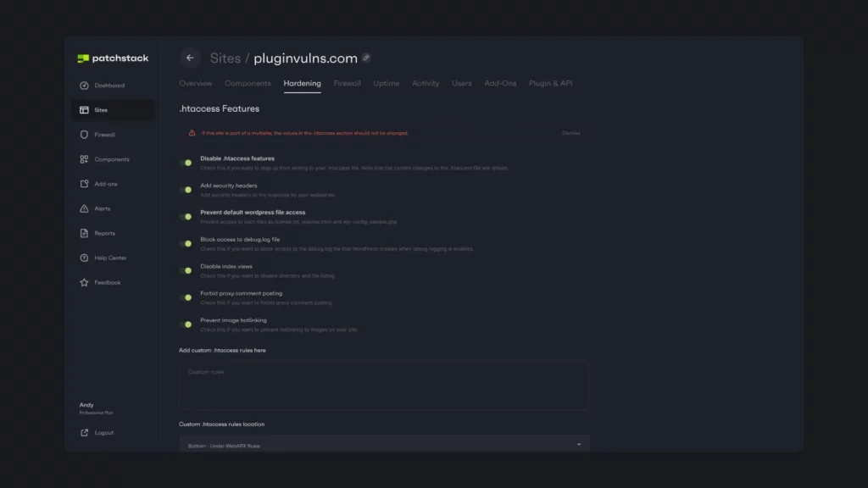
Task: Click the edit icon beside pluginvulns.com
Action: [x=366, y=58]
